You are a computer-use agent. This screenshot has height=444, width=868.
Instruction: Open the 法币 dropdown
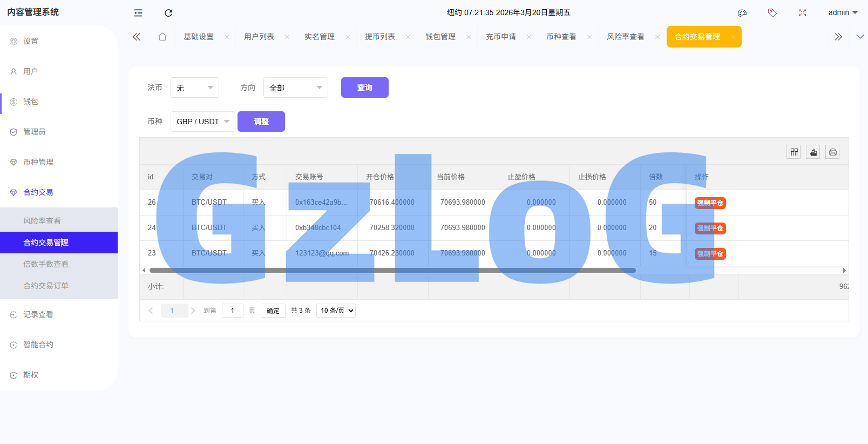click(194, 88)
